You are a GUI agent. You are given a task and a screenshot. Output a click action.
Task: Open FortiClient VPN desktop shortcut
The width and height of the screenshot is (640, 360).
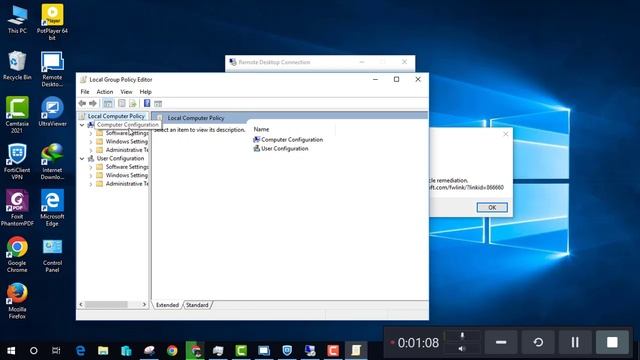pyautogui.click(x=17, y=162)
